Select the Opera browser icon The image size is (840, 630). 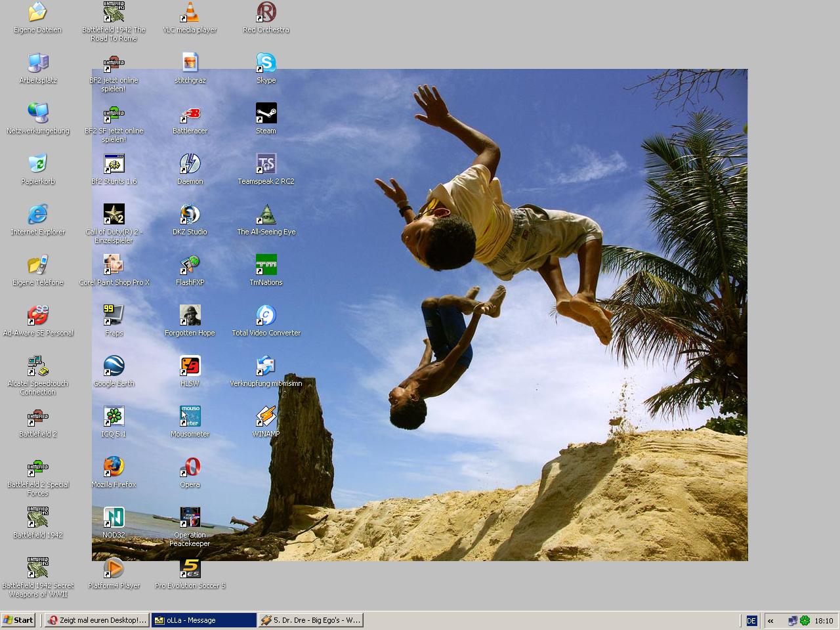[190, 467]
